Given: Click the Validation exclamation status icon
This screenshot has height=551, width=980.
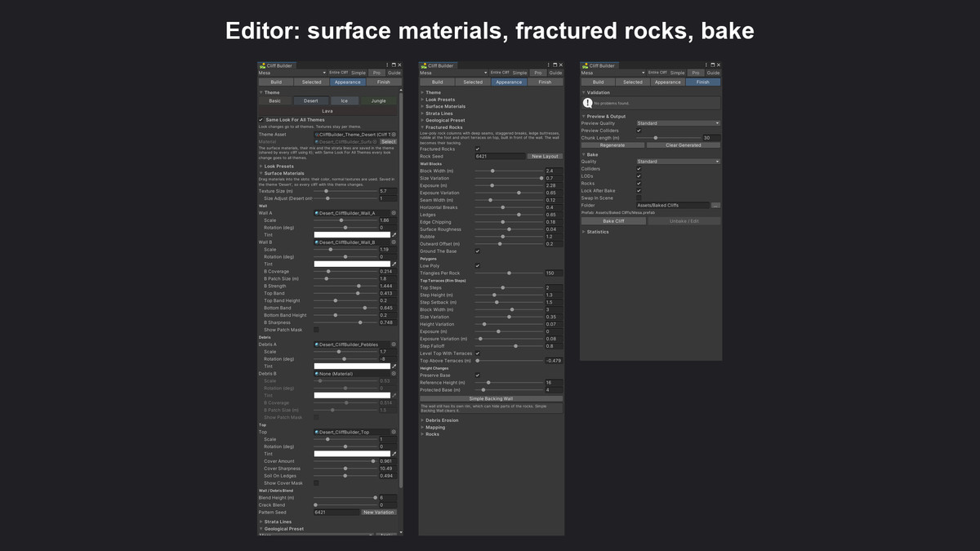Looking at the screenshot, I should click(587, 104).
